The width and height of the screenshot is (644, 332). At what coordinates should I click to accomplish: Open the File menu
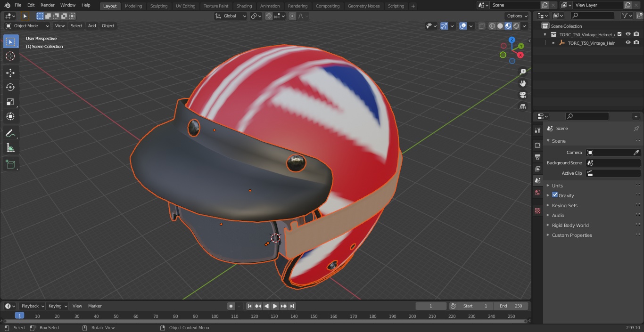click(x=18, y=5)
